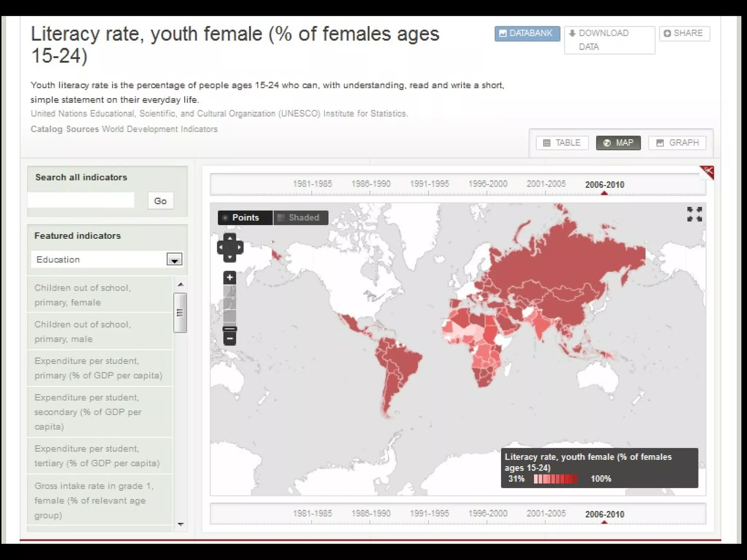This screenshot has width=747, height=560.
Task: Open the Education featured indicators dropdown
Action: (x=174, y=260)
